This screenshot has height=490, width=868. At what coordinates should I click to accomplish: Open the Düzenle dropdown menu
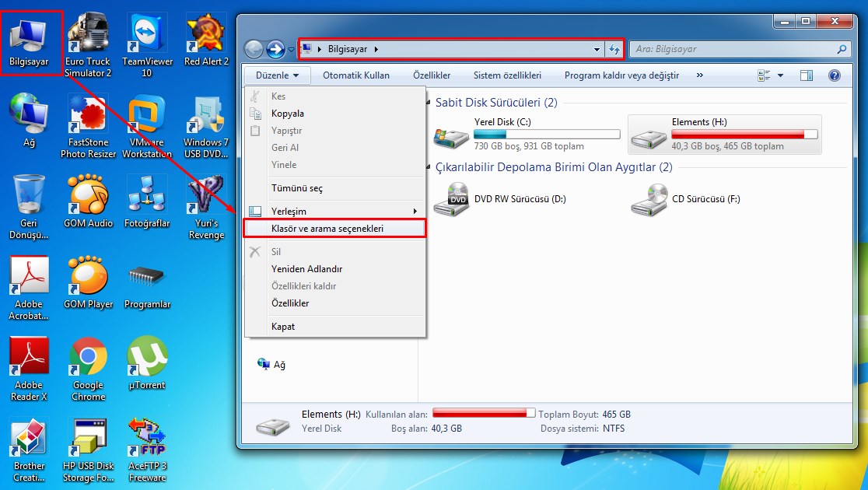tap(277, 75)
